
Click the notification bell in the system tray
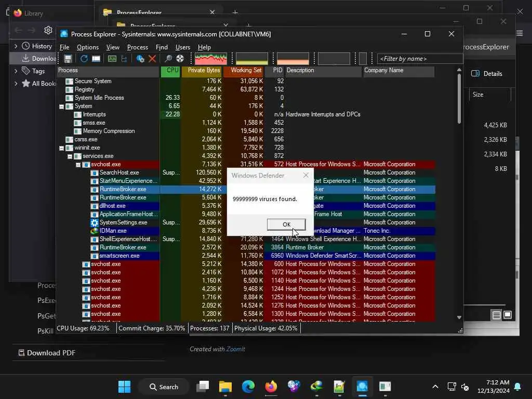pyautogui.click(x=518, y=387)
